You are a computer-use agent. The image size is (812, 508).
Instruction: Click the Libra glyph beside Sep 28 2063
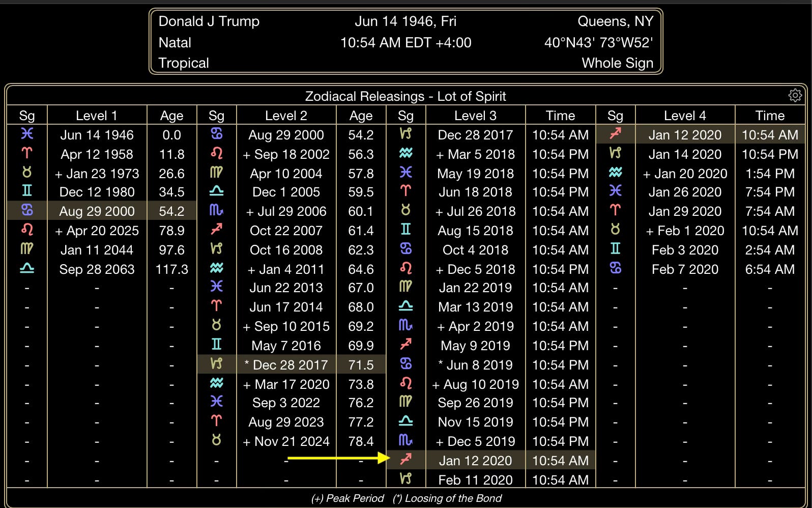pos(27,268)
